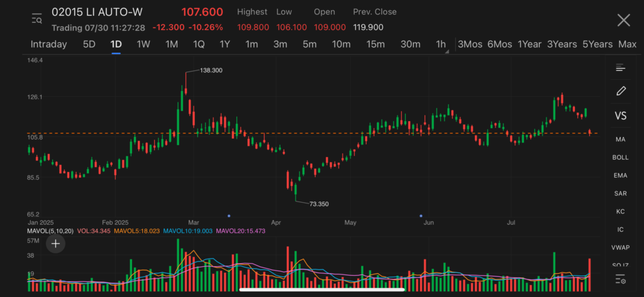Click the Prev. Close value 119.900

coord(368,28)
